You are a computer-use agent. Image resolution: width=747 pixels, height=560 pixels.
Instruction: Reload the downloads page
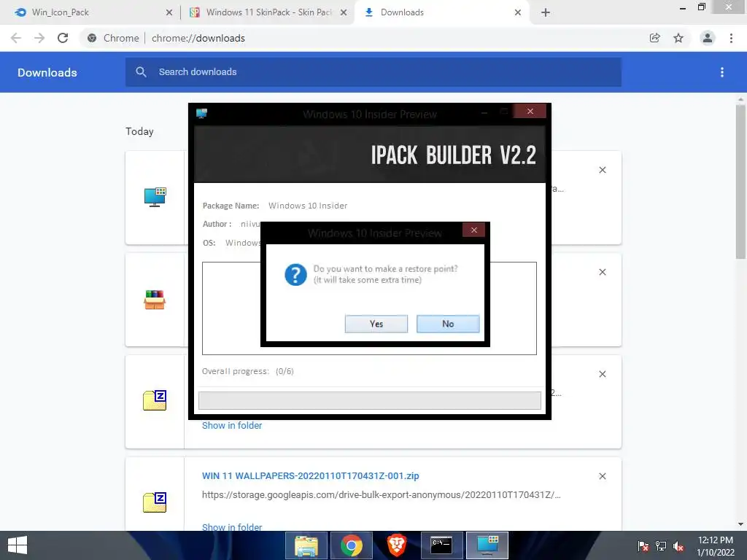pyautogui.click(x=63, y=38)
